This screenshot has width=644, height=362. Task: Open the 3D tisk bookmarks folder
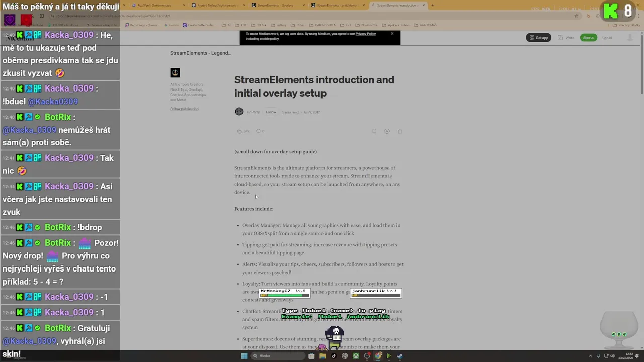click(x=259, y=25)
